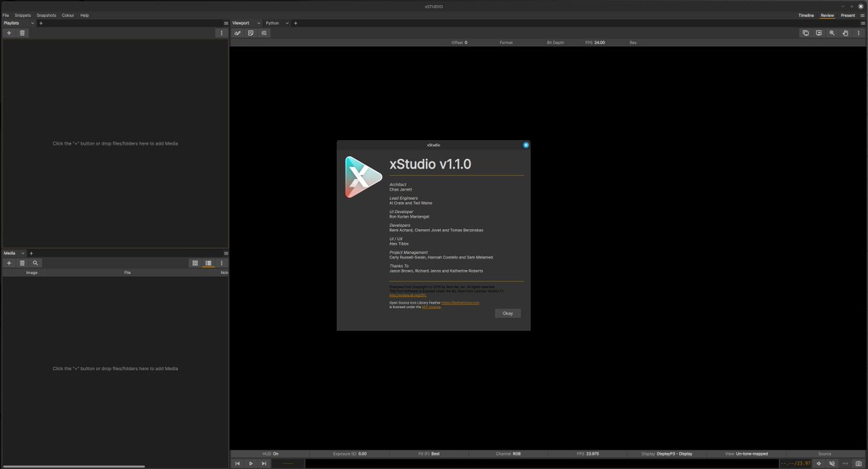Take a snapshot with the camera icon
Screen dimensions: 868x469
(x=859, y=463)
